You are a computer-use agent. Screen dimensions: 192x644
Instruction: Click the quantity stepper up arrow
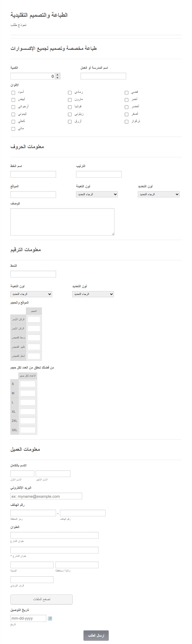57,75
